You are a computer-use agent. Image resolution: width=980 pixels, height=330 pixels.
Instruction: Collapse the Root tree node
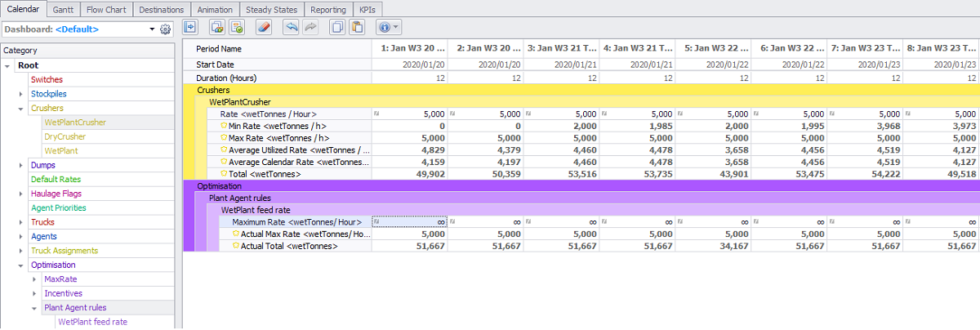tap(7, 65)
